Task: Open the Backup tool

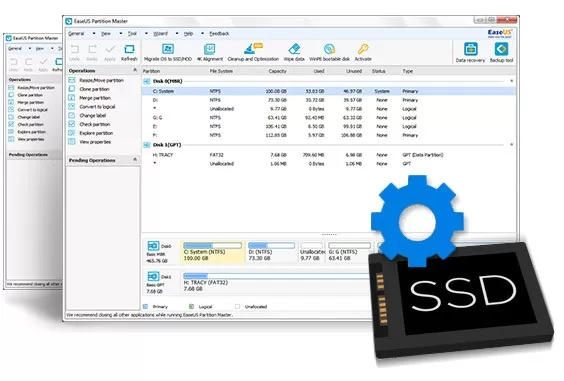Action: point(501,52)
